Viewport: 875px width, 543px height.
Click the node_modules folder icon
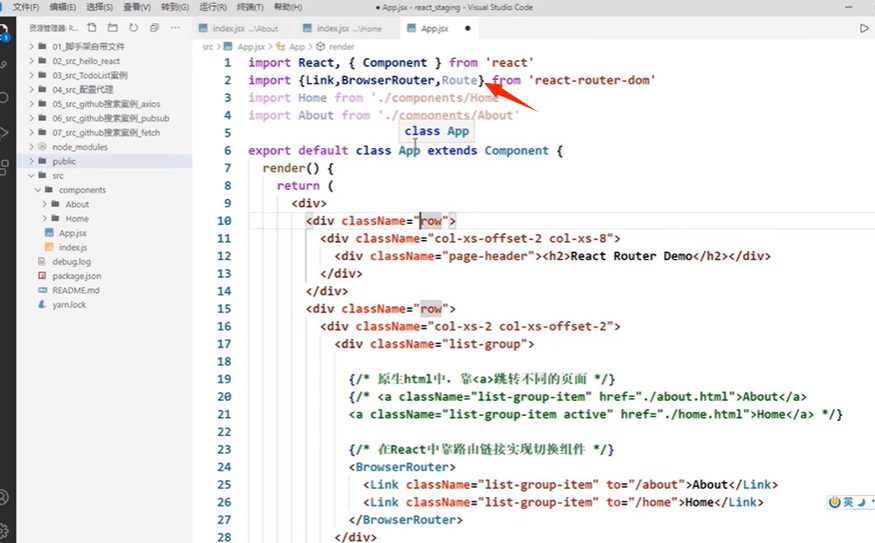click(x=42, y=147)
